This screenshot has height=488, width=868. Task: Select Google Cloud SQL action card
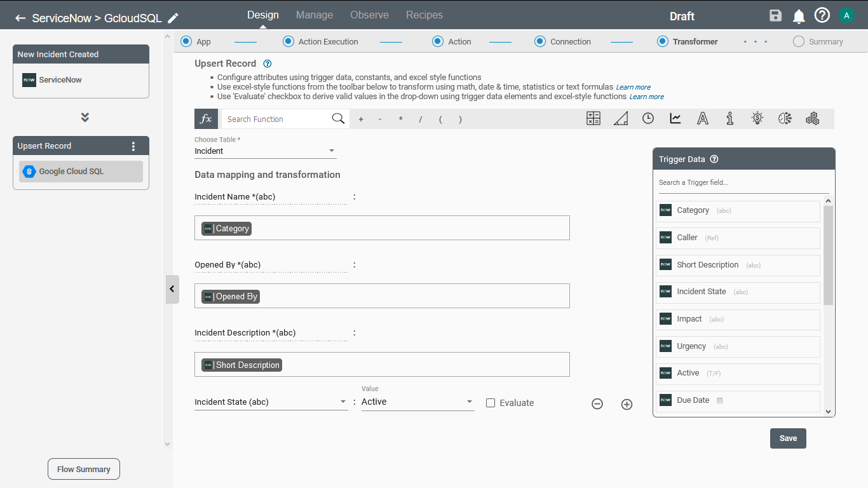81,172
